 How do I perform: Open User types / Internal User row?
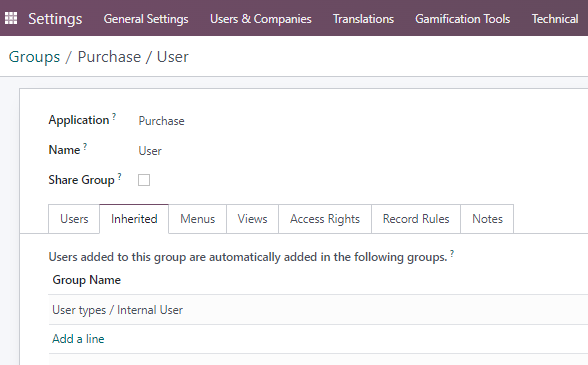click(318, 310)
